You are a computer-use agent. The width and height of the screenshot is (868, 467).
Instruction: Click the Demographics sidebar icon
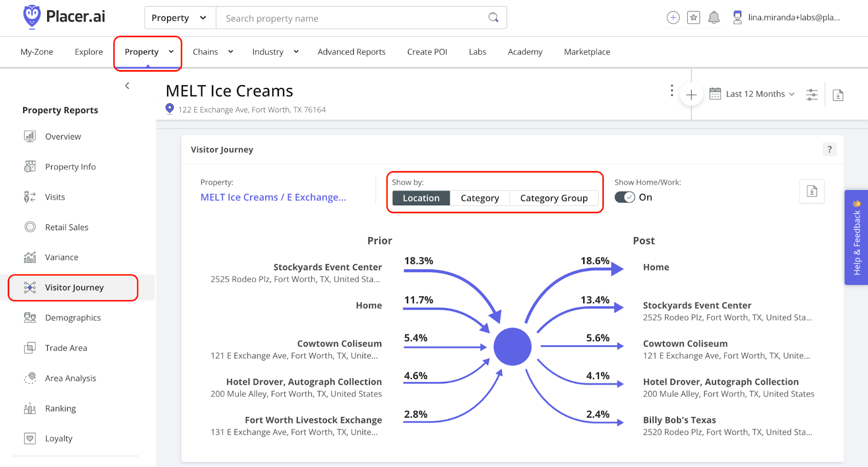30,318
